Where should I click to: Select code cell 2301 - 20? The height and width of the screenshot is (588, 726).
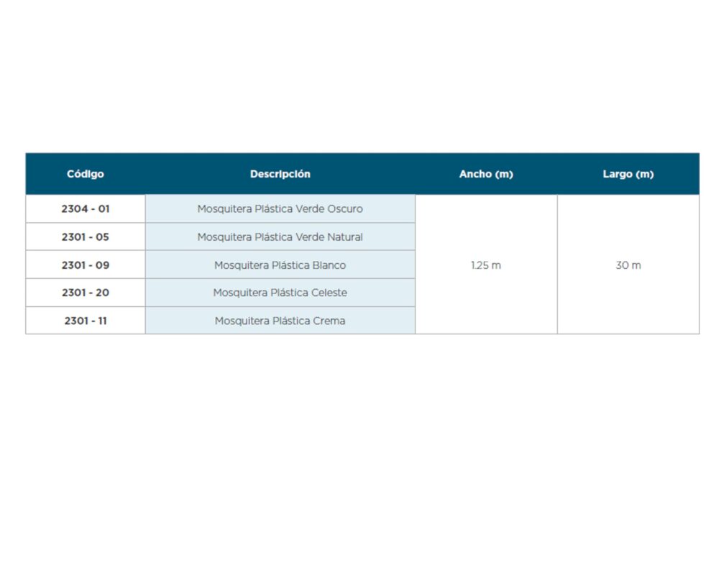click(86, 293)
